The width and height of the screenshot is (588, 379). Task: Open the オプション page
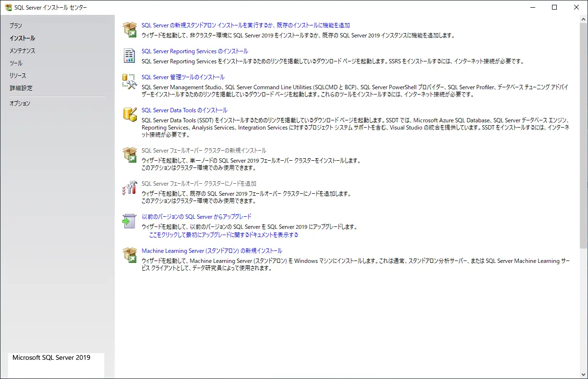(x=20, y=103)
